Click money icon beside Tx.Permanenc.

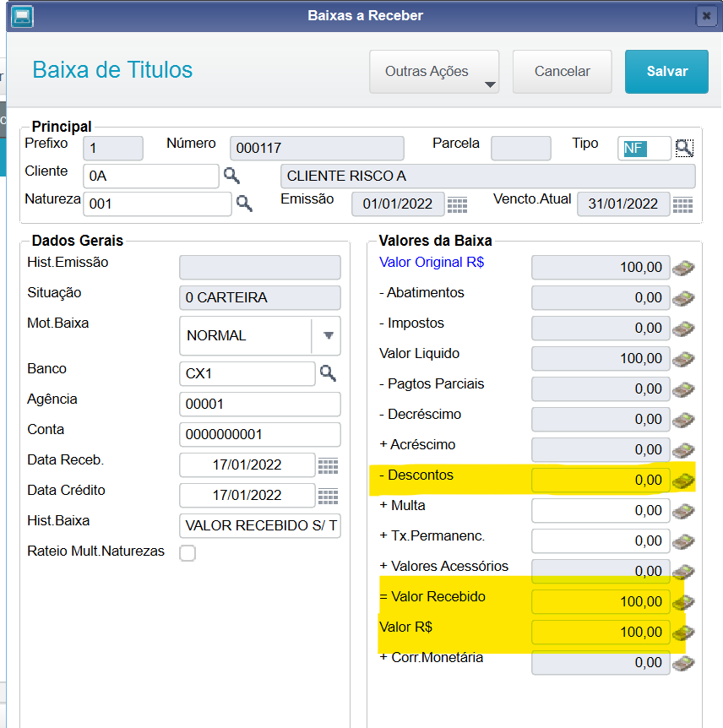click(683, 541)
